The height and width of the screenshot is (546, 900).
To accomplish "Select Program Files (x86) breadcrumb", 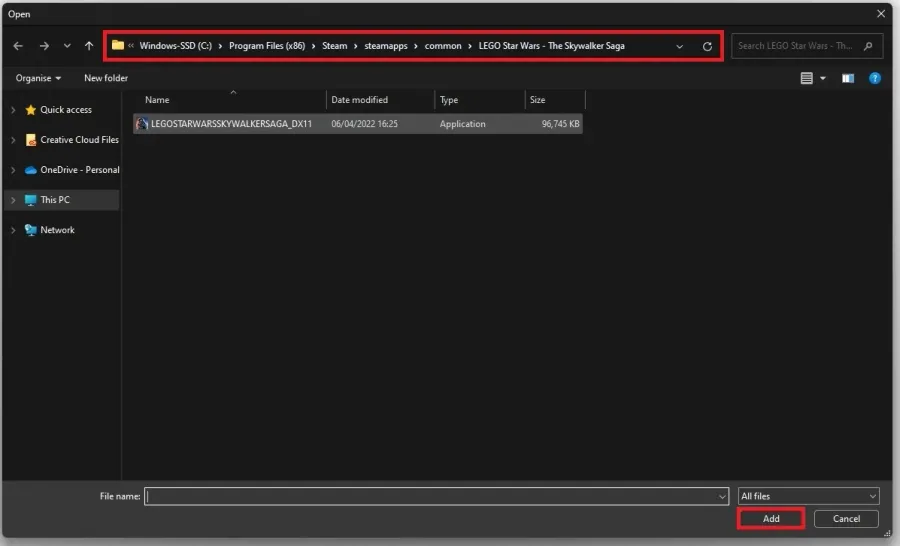I will [x=267, y=46].
